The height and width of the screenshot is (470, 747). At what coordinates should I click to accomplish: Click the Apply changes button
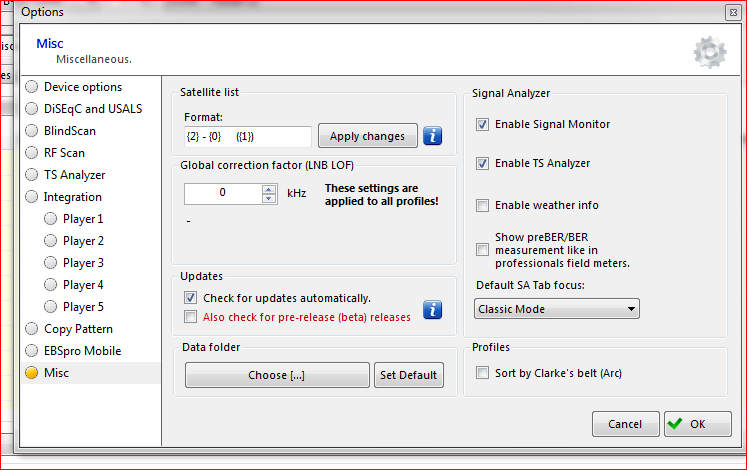pyautogui.click(x=367, y=136)
